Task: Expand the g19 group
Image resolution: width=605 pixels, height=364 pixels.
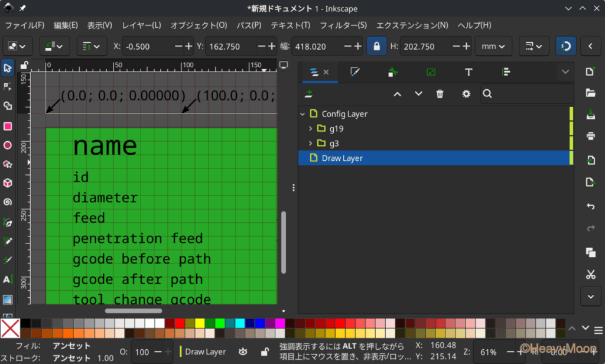Action: pyautogui.click(x=311, y=128)
